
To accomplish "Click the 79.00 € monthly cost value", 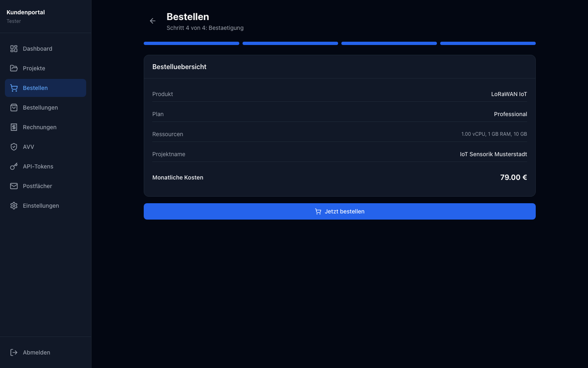I will point(514,177).
